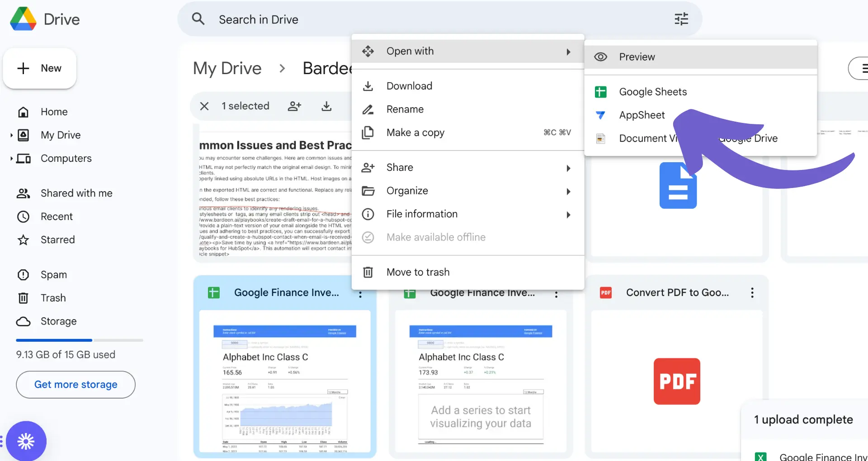The image size is (868, 461).
Task: Click the share person-add toolbar icon
Action: (x=294, y=106)
